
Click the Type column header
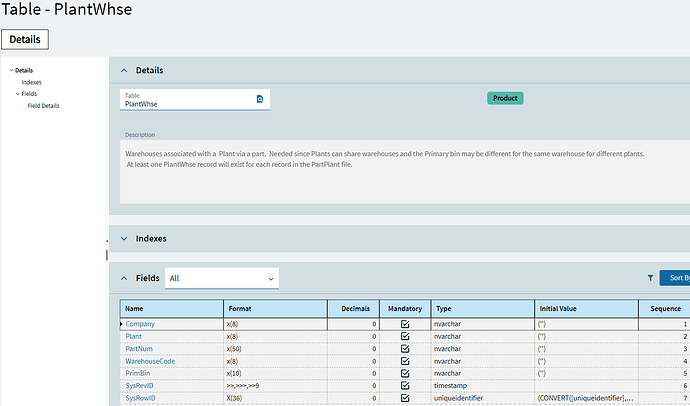483,308
